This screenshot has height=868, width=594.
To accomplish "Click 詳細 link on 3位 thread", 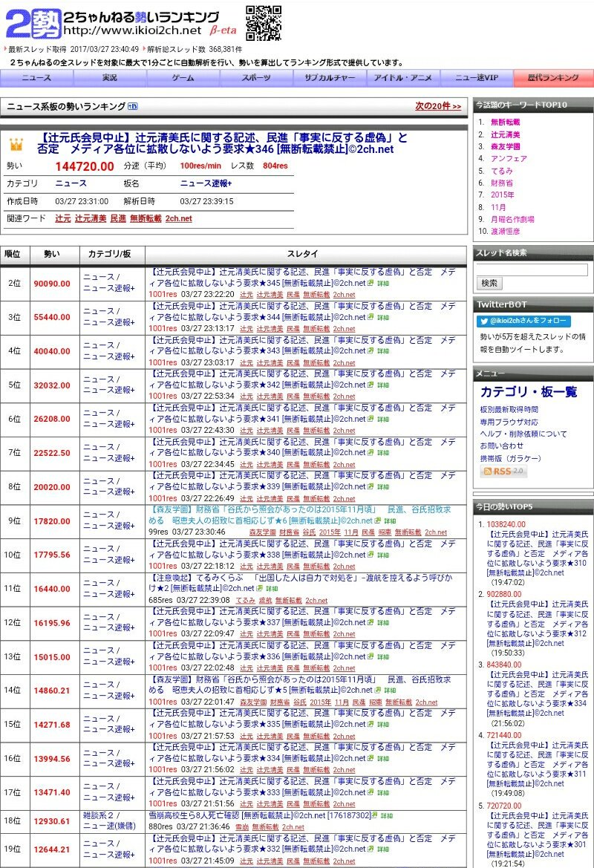I will point(383,317).
